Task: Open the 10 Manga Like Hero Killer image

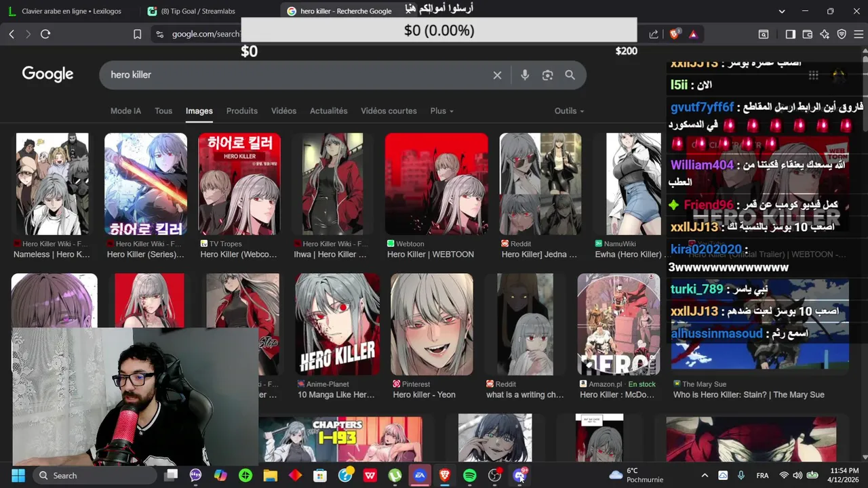Action: [337, 324]
